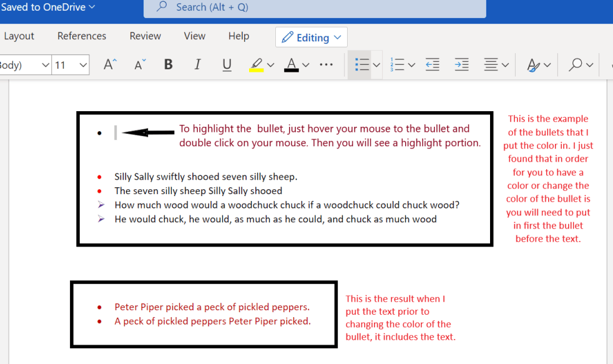Click arrow bullet beside 'How much wood'
The width and height of the screenshot is (613, 364).
101,205
